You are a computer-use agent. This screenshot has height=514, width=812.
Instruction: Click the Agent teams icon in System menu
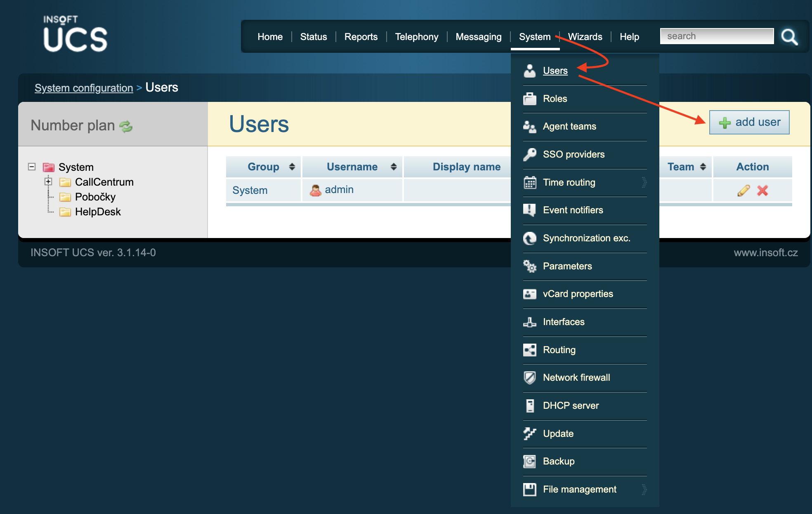pyautogui.click(x=529, y=126)
